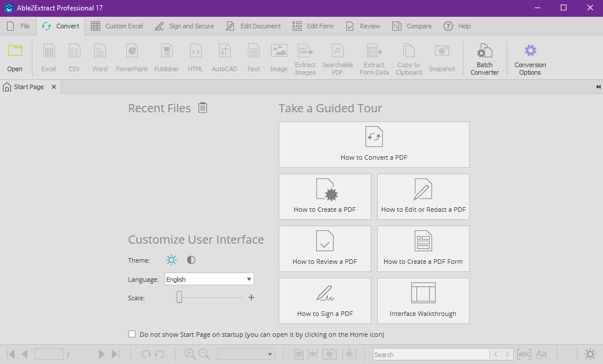Pick the Publisher conversion icon
The height and width of the screenshot is (364, 603).
[x=166, y=58]
